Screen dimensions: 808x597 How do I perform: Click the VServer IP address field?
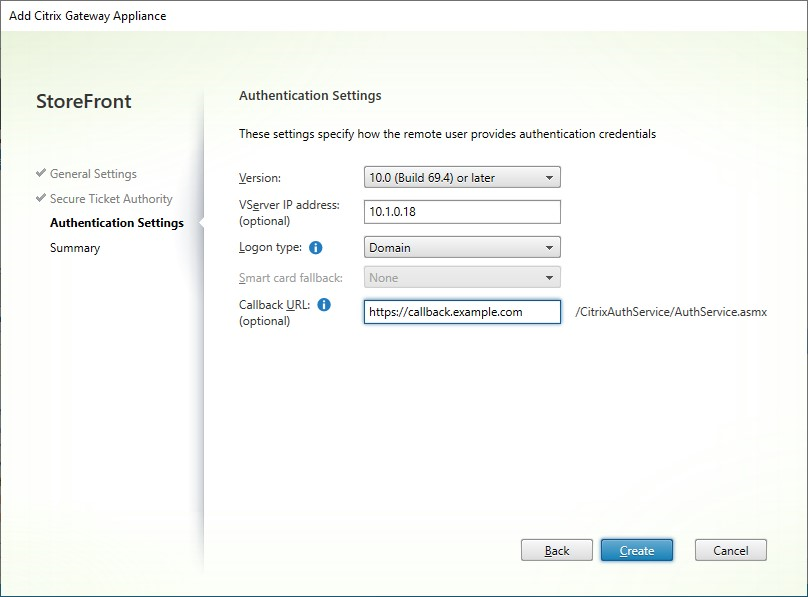click(462, 211)
